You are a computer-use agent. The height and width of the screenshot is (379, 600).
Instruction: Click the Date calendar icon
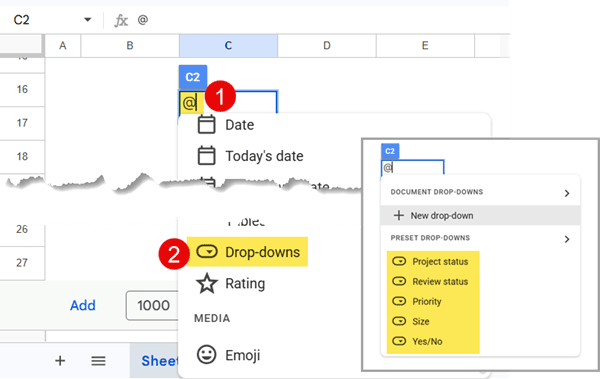pyautogui.click(x=206, y=124)
